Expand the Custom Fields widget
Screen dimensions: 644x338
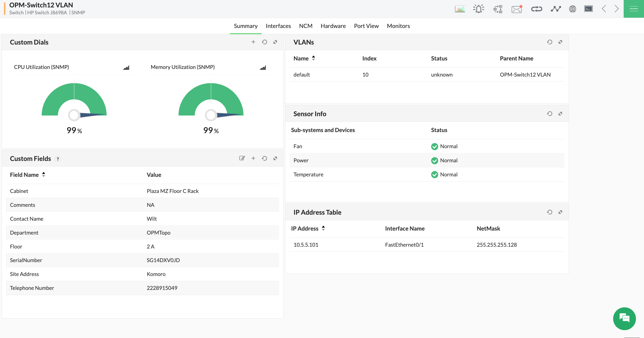275,158
